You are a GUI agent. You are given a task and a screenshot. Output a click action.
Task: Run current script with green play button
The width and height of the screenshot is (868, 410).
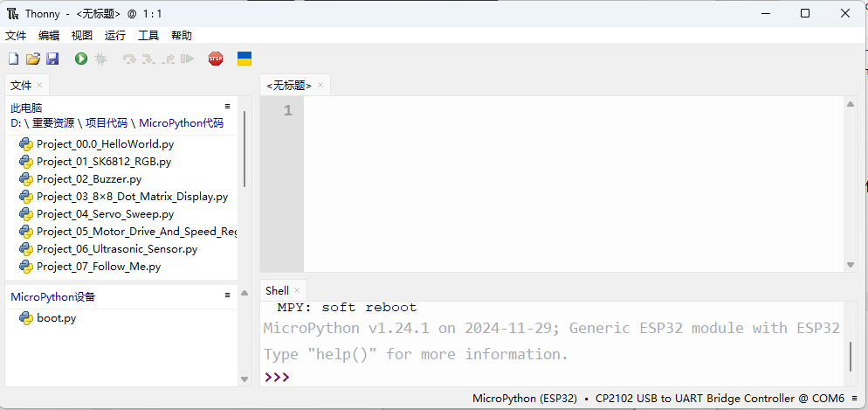coord(81,59)
